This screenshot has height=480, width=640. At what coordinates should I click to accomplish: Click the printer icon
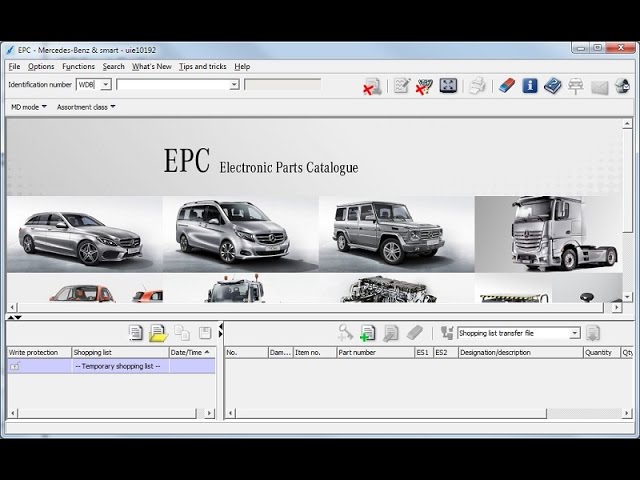(477, 86)
